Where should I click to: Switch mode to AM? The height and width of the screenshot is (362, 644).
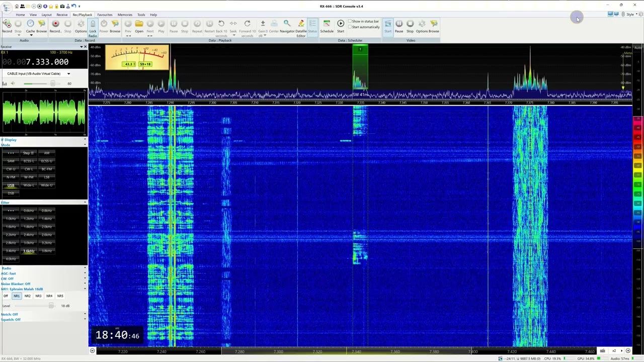pos(47,153)
